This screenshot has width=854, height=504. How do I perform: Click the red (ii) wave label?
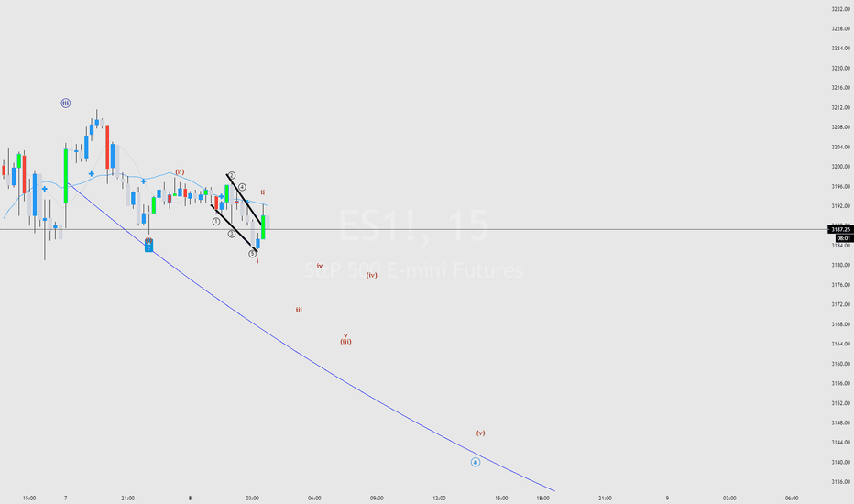click(180, 171)
